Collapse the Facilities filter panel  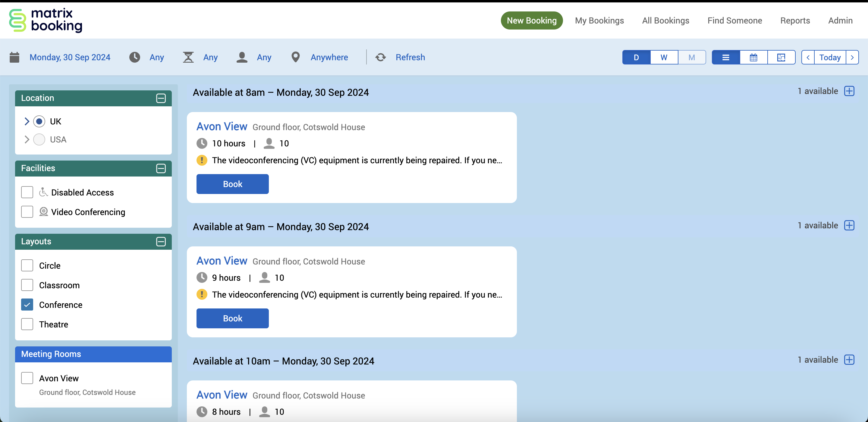[161, 168]
